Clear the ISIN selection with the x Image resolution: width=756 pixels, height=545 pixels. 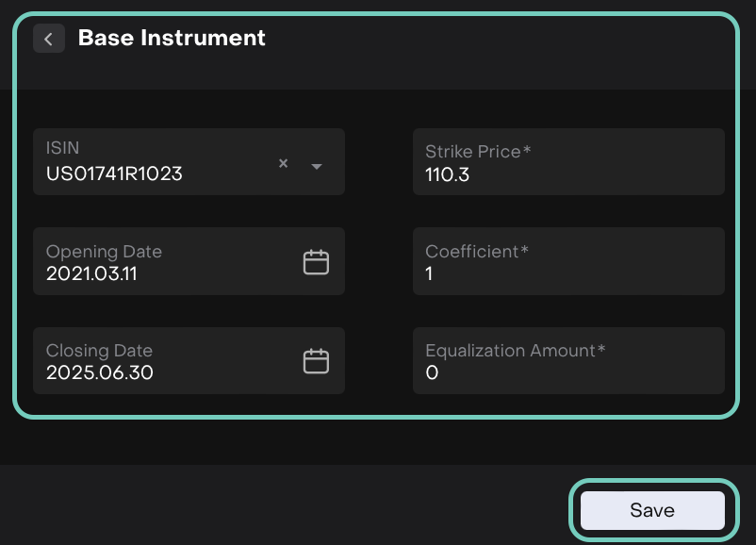(x=283, y=163)
